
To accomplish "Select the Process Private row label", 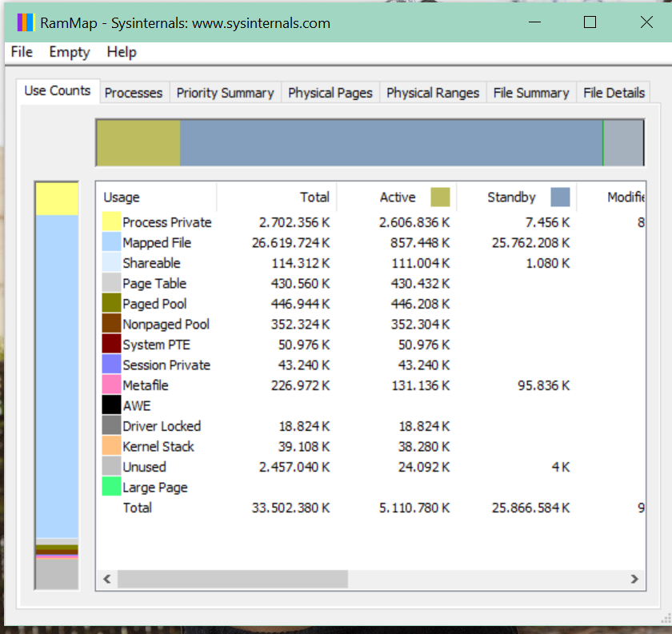I will click(x=167, y=222).
